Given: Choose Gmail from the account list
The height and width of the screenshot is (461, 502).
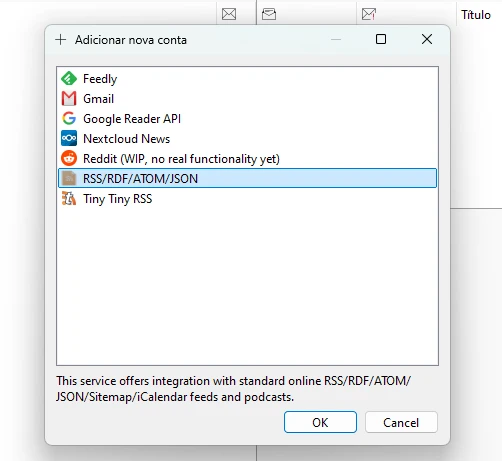Looking at the screenshot, I should [247, 99].
